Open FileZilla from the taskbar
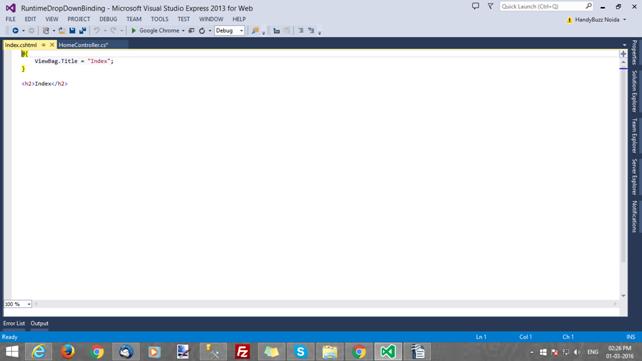The image size is (642, 361). (242, 352)
